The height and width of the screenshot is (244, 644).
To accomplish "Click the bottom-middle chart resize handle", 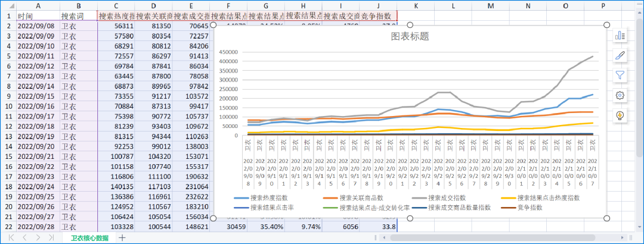I will point(410,218).
